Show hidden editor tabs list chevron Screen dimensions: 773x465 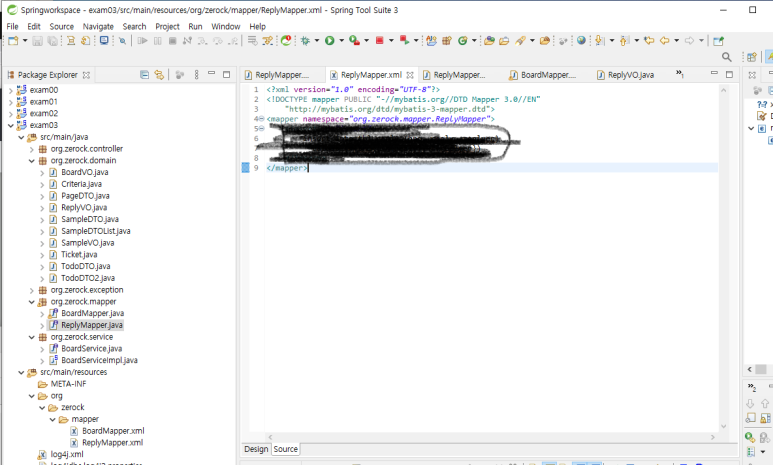[679, 74]
